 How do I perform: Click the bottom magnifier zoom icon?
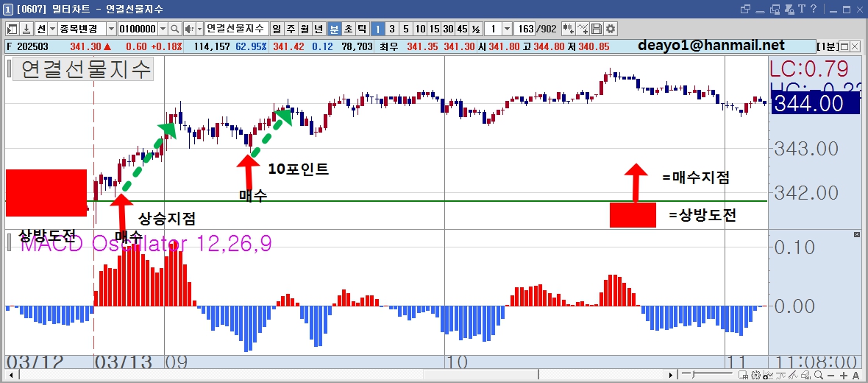(x=819, y=375)
